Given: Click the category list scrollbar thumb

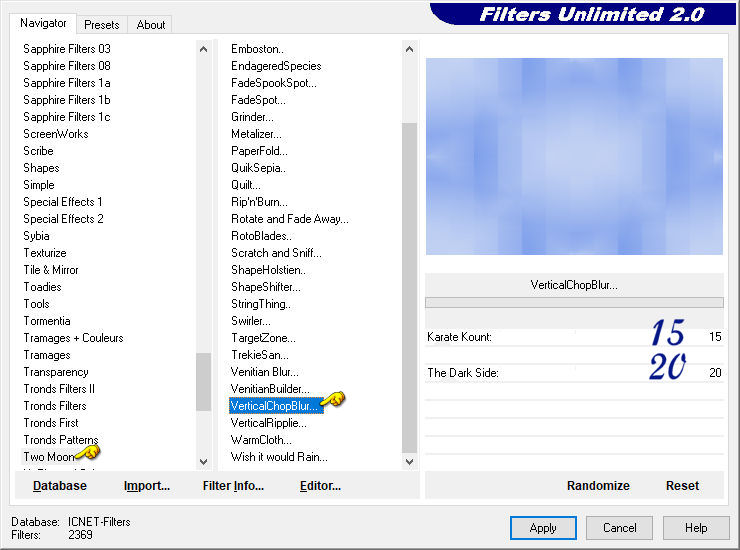Looking at the screenshot, I should tap(203, 382).
